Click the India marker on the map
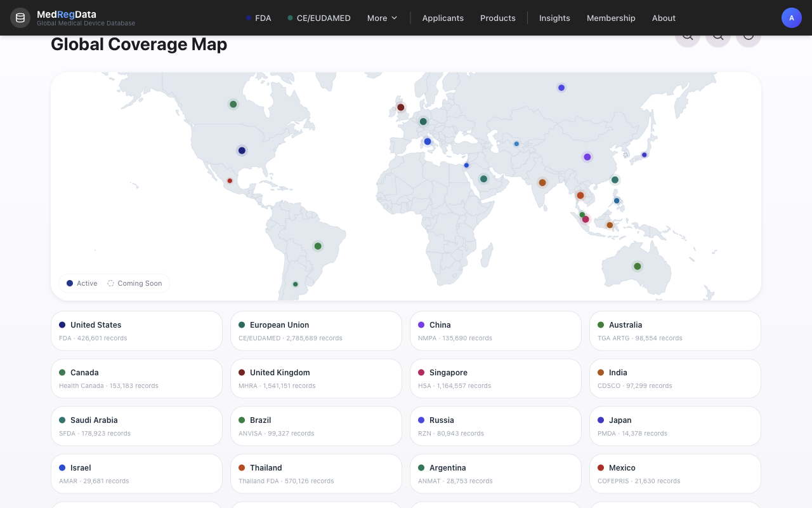The width and height of the screenshot is (812, 508). click(x=542, y=183)
